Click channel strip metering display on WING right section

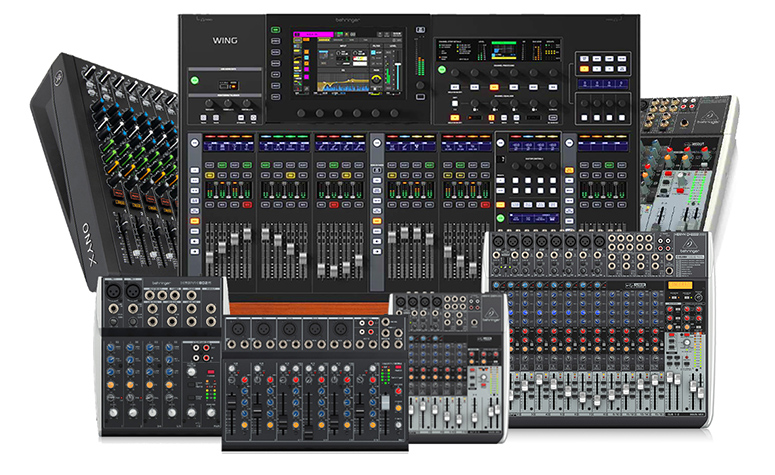pyautogui.click(x=499, y=50)
